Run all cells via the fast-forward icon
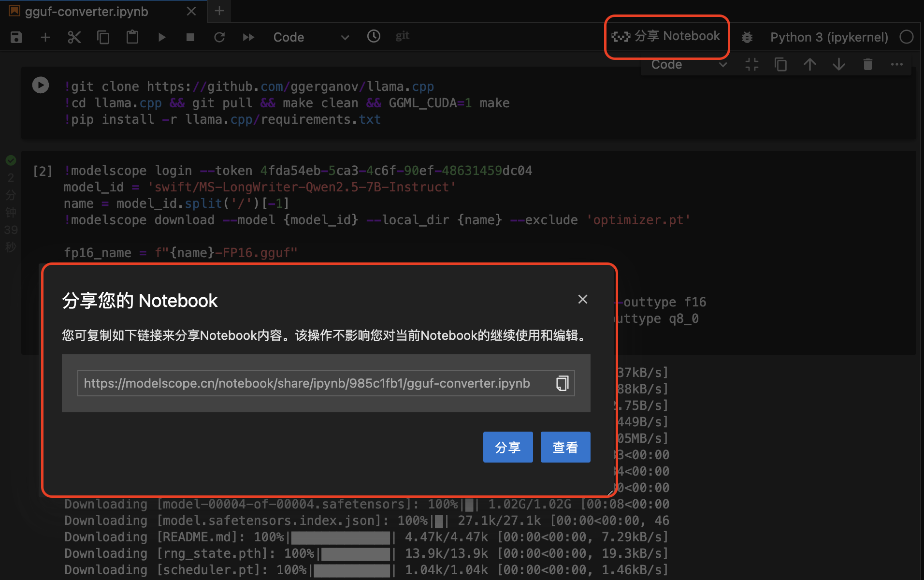 pyautogui.click(x=248, y=37)
